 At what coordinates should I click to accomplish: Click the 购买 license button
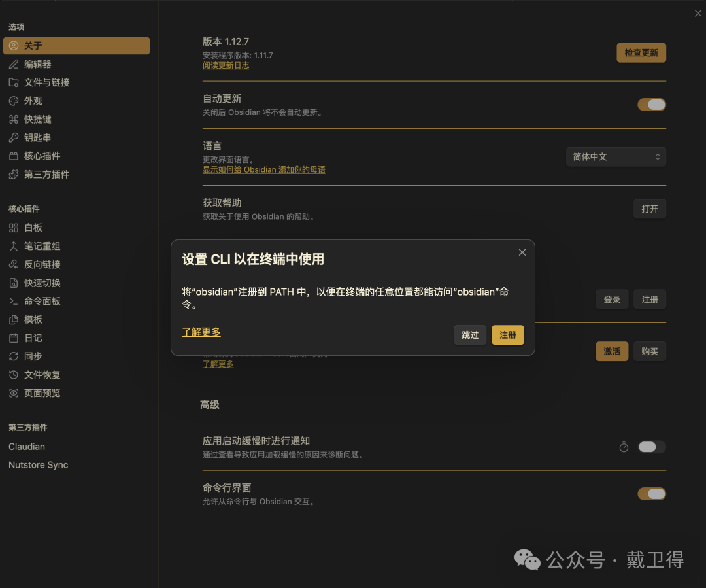(650, 351)
